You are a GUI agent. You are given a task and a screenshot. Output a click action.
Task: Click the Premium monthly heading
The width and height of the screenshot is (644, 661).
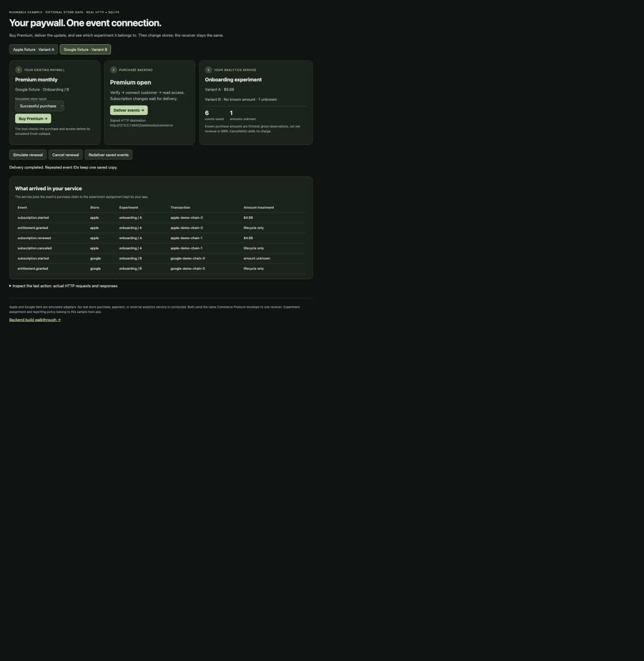(x=36, y=79)
